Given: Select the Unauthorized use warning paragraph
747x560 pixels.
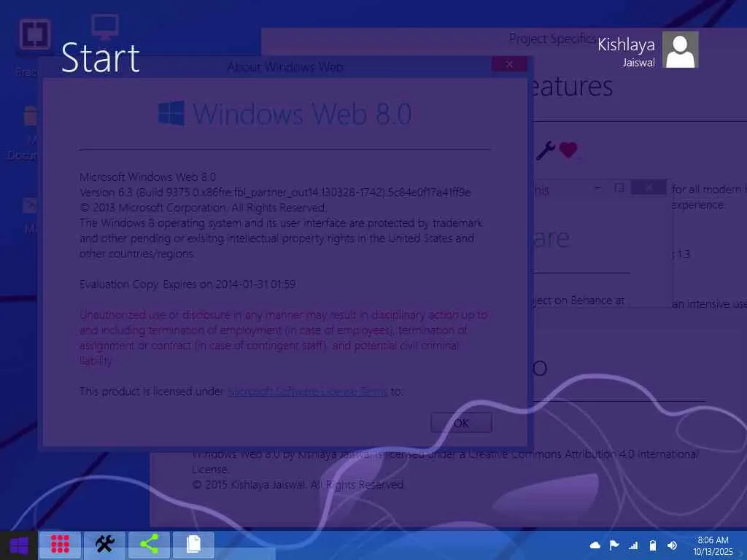Looking at the screenshot, I should [x=284, y=338].
